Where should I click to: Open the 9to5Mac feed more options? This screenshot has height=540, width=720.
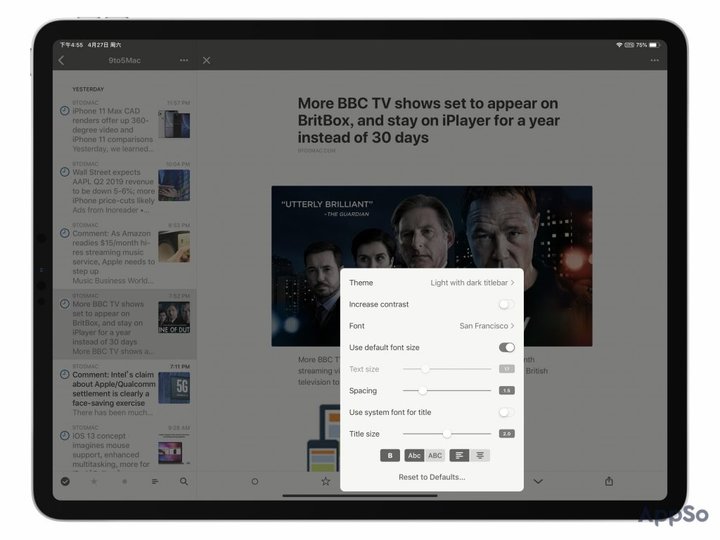184,61
